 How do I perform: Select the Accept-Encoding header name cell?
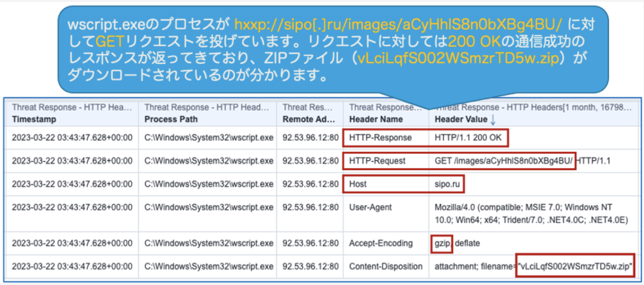(381, 243)
